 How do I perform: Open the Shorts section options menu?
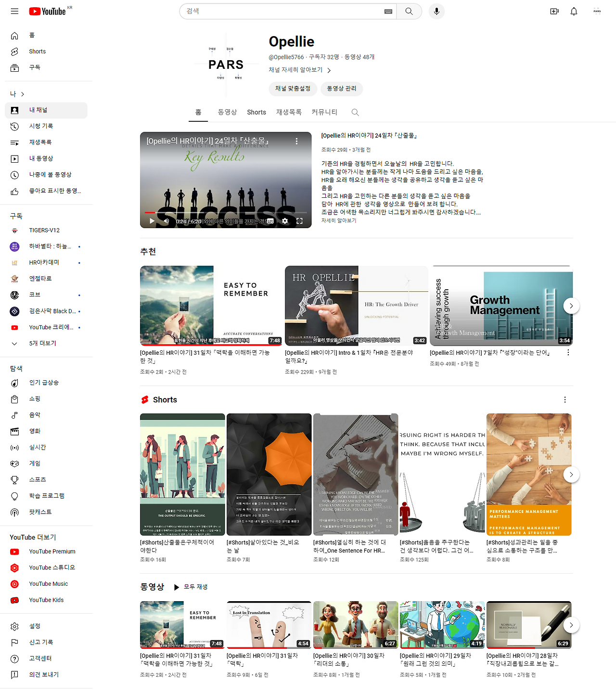click(x=565, y=399)
